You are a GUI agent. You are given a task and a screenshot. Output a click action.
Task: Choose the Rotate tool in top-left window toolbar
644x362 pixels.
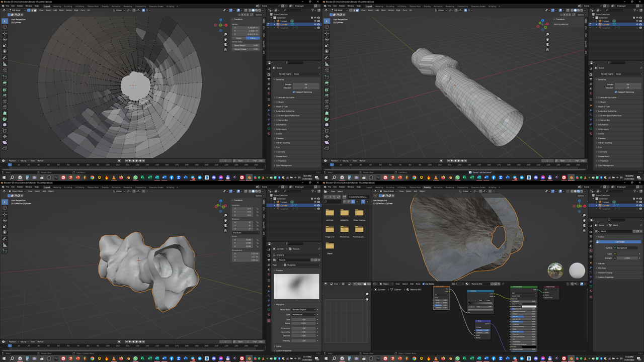[5, 39]
